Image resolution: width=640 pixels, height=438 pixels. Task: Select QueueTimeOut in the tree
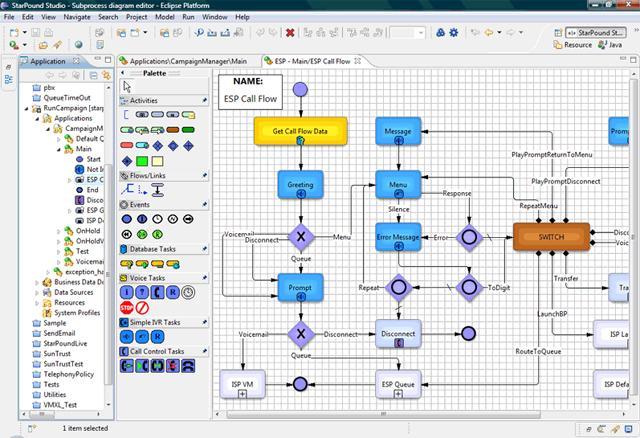67,98
